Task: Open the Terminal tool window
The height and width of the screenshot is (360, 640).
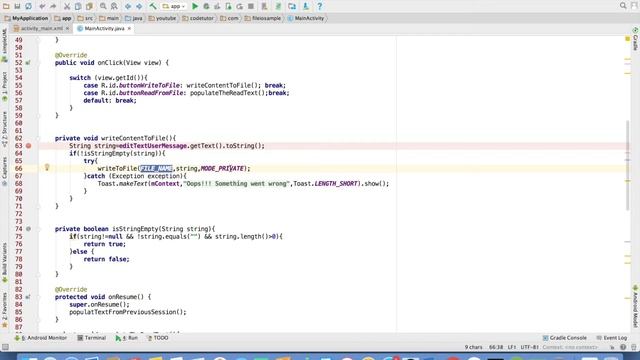Action: 92,338
